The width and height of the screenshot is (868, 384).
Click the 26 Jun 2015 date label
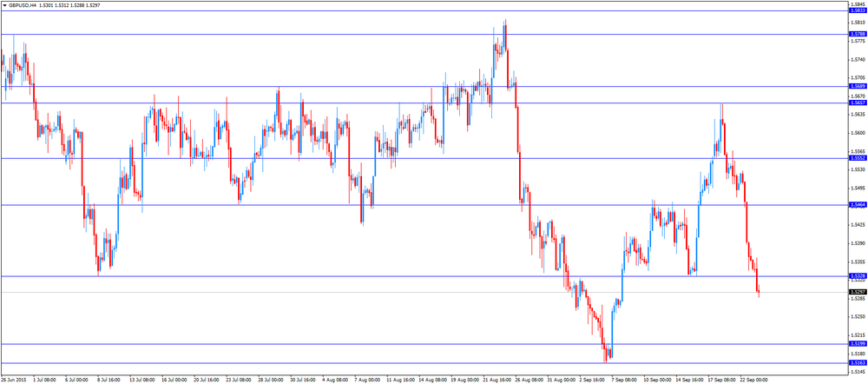click(13, 381)
